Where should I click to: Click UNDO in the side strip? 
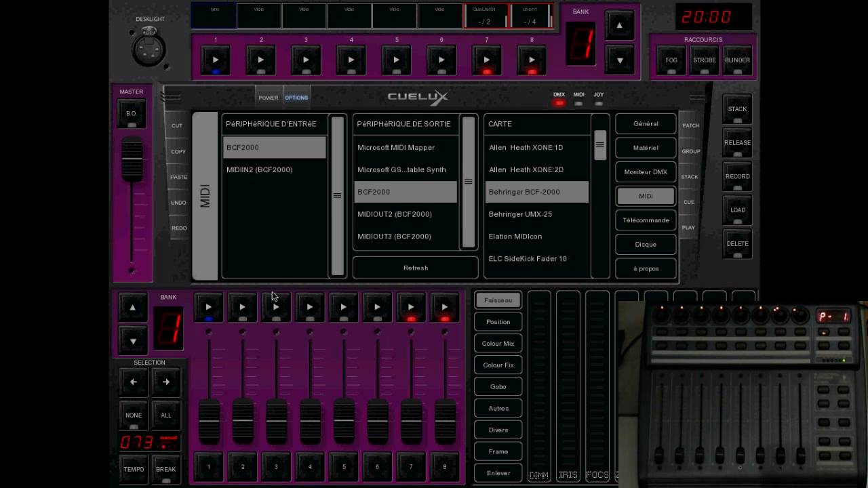coord(178,203)
